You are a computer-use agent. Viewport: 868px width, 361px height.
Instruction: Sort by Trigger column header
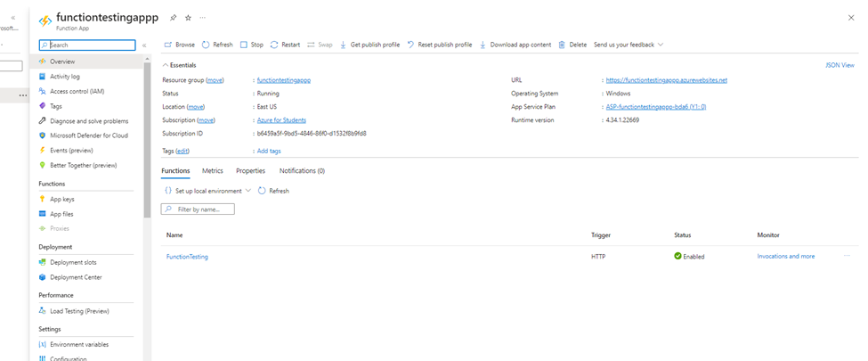601,235
